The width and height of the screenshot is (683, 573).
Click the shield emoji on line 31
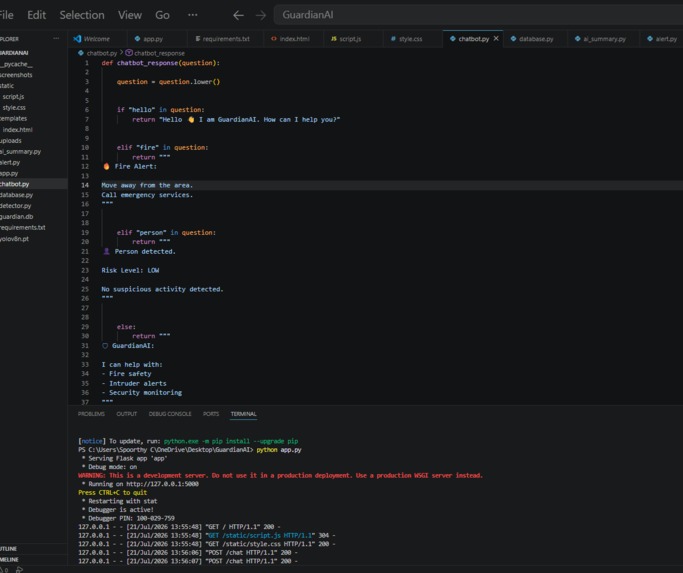click(x=105, y=346)
